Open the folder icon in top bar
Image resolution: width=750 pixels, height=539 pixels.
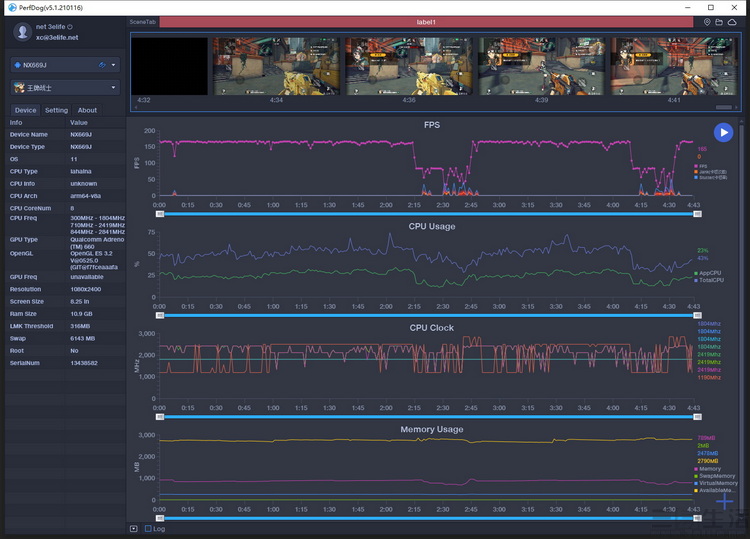coord(719,22)
